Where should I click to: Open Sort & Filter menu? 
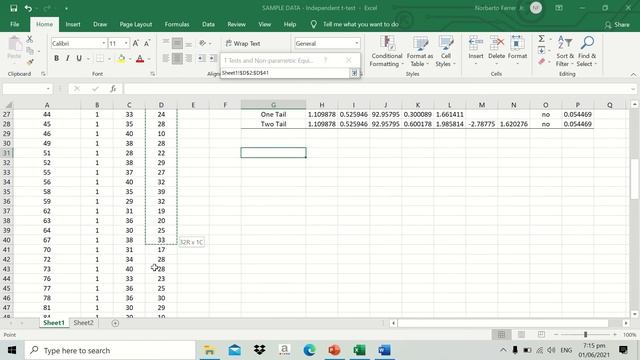(x=565, y=51)
